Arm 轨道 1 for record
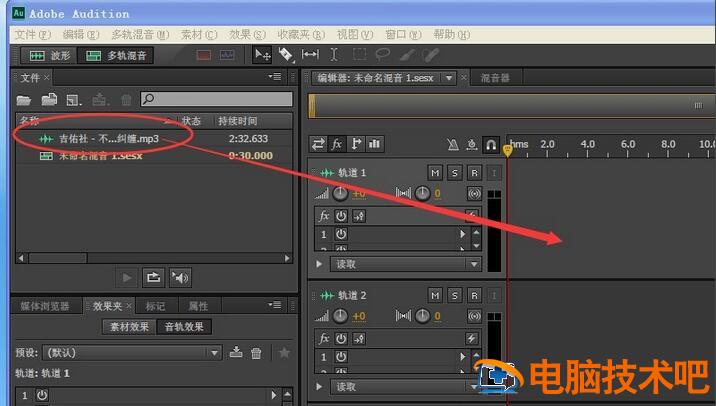Image resolution: width=716 pixels, height=406 pixels. pyautogui.click(x=474, y=173)
